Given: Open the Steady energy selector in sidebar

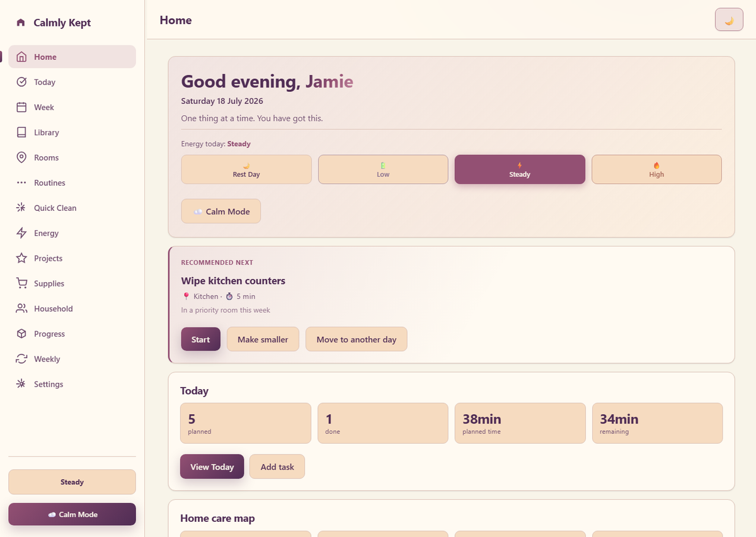Looking at the screenshot, I should coord(72,482).
